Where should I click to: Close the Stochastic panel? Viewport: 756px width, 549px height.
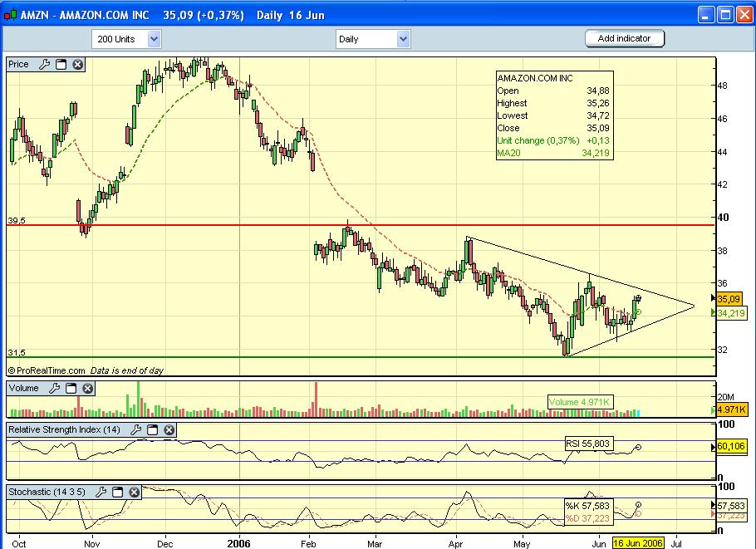point(134,492)
